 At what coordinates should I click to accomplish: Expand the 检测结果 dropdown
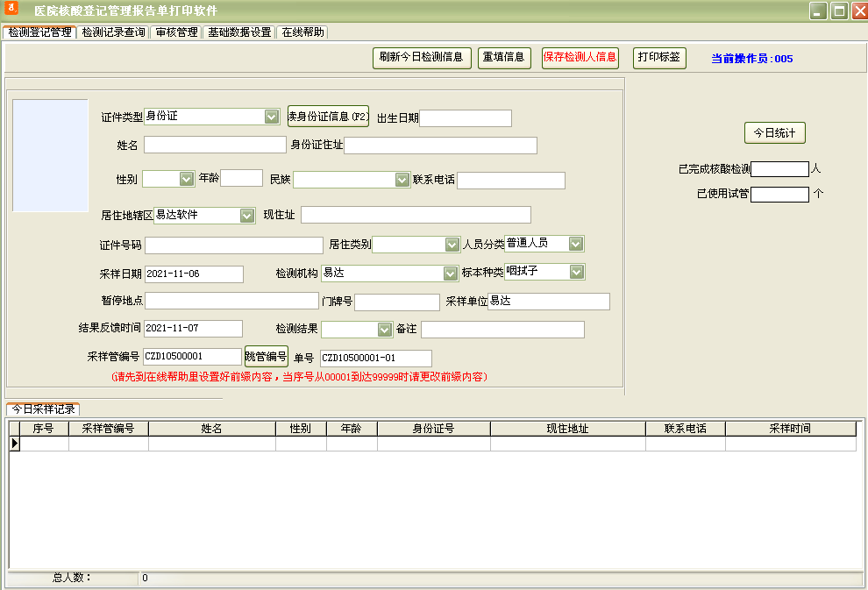click(x=385, y=330)
